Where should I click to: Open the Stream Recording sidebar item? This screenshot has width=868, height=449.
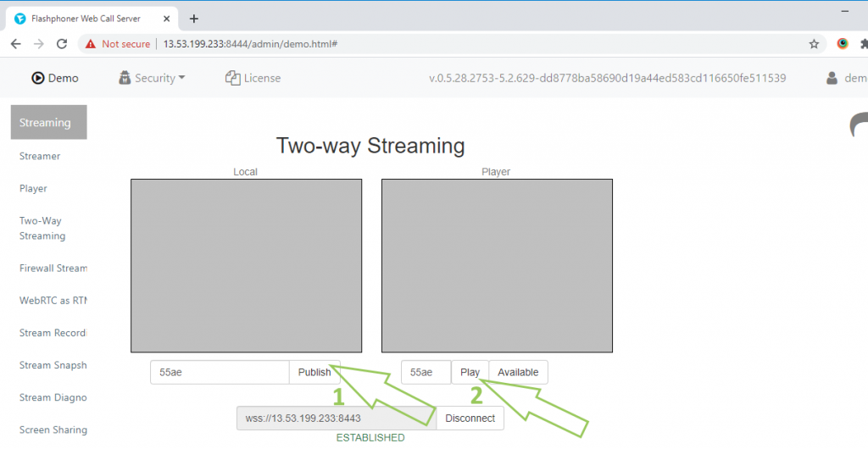pos(53,333)
